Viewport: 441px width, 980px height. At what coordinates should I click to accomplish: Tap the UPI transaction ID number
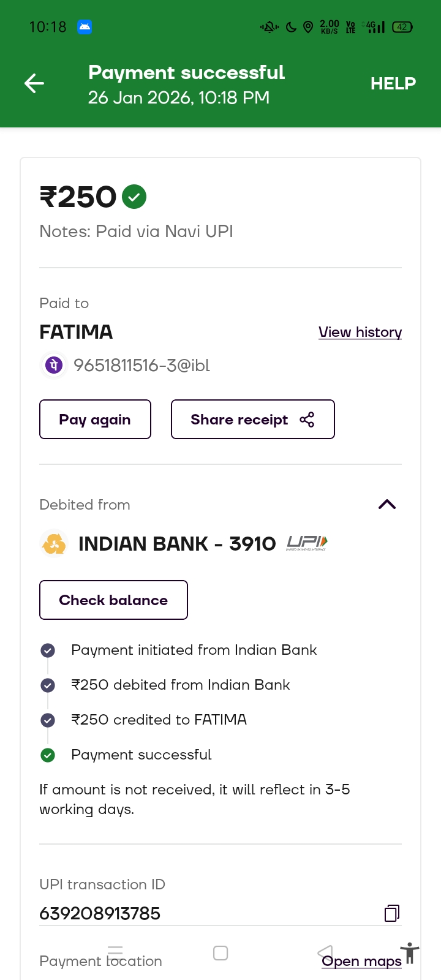click(x=100, y=913)
